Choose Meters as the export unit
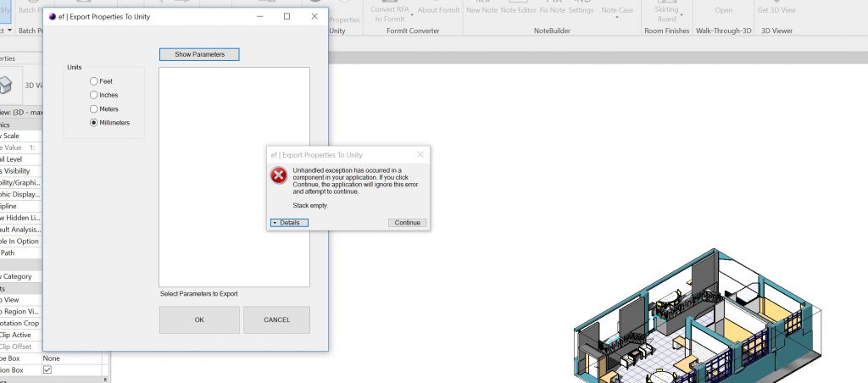The height and width of the screenshot is (383, 868). tap(94, 109)
